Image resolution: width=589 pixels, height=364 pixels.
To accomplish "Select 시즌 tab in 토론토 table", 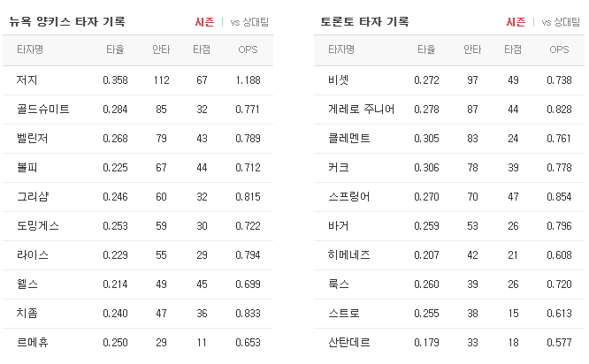I will 516,22.
